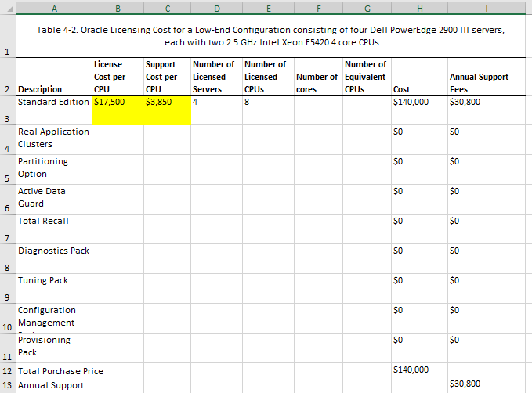Select Total Purchase Price $140,000 value
This screenshot has width=532, height=393.
coord(419,370)
